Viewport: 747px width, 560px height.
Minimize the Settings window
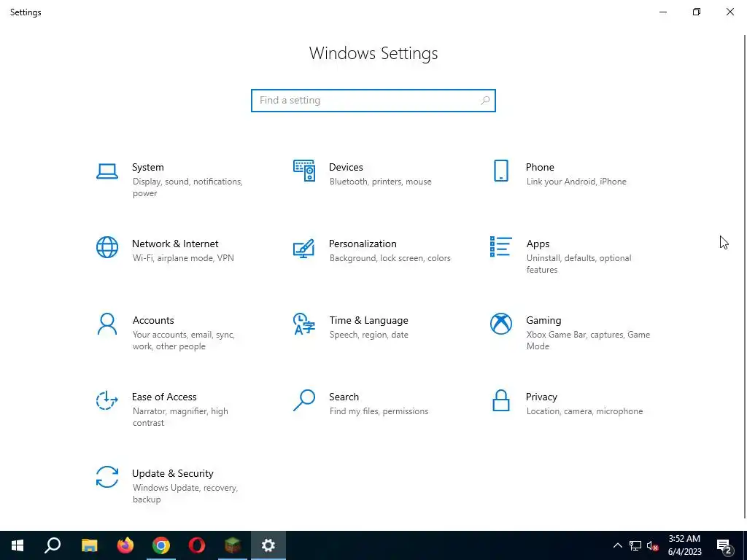coord(662,12)
